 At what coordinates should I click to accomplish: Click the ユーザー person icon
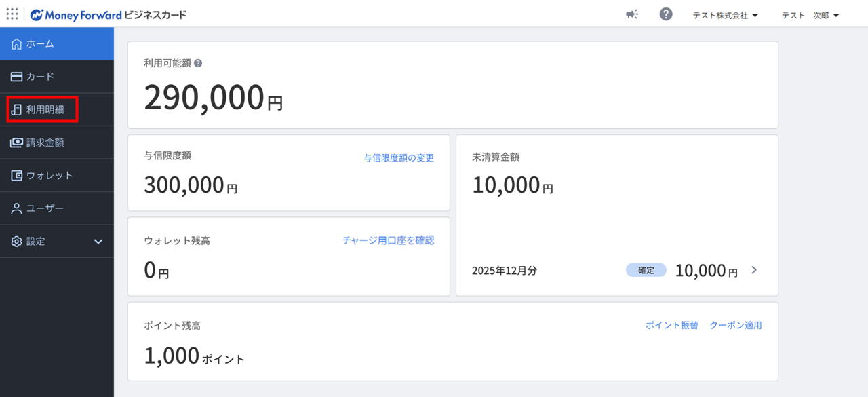point(17,208)
